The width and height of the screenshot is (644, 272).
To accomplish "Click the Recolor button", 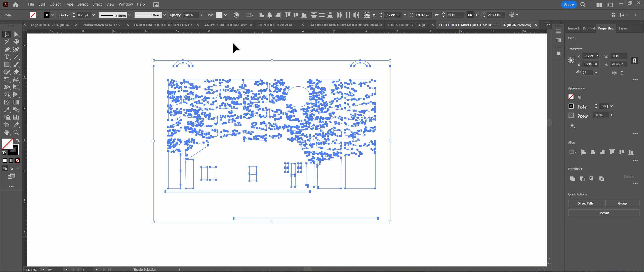I will 603,213.
